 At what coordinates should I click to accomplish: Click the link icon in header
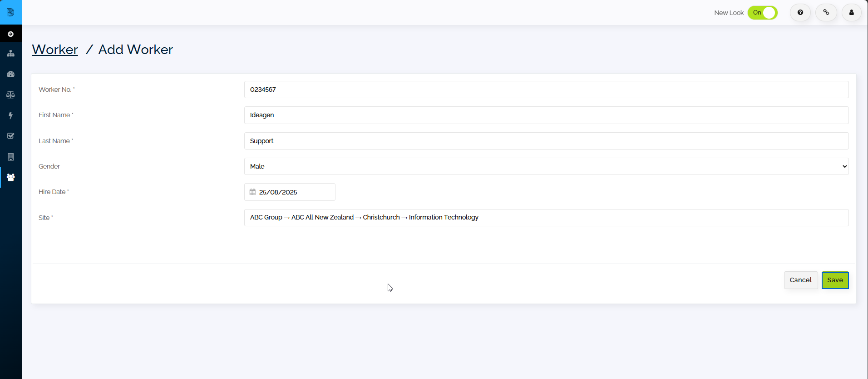(826, 13)
